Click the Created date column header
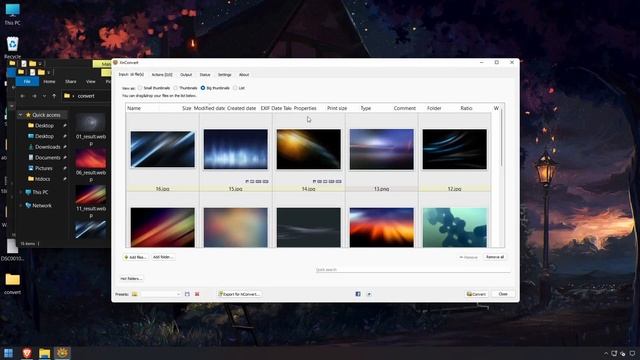 (241, 108)
